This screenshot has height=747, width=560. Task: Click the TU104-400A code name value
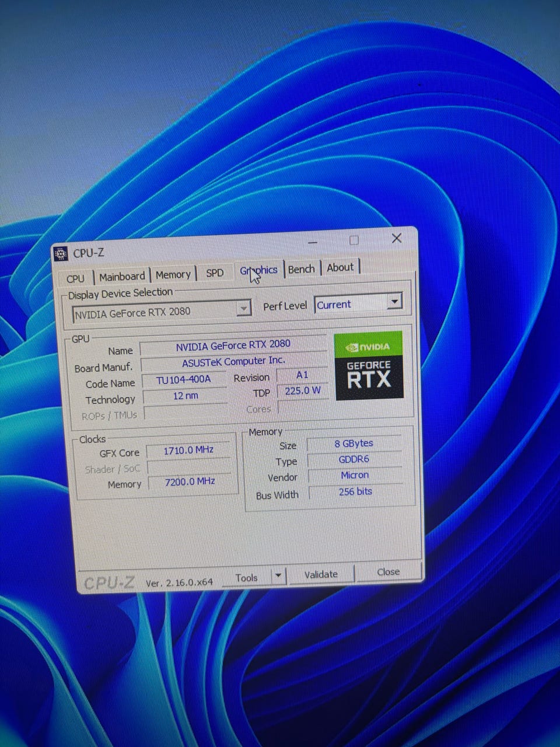[184, 379]
